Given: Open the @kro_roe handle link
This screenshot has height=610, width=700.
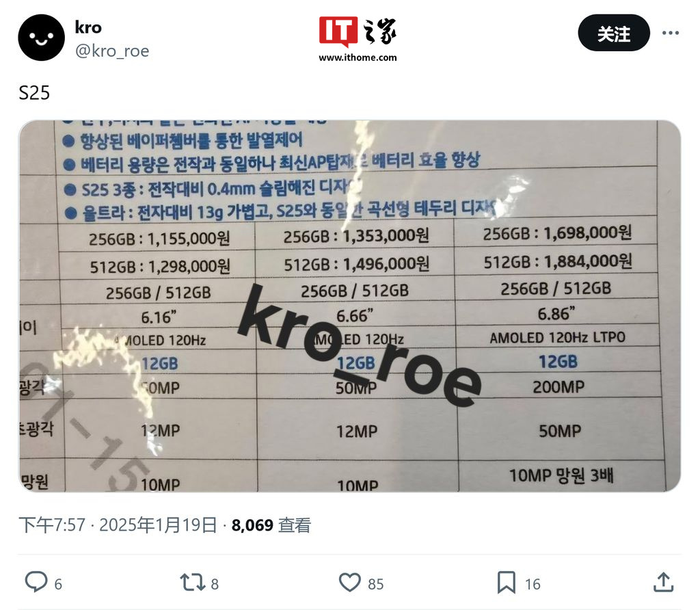Looking at the screenshot, I should (112, 51).
